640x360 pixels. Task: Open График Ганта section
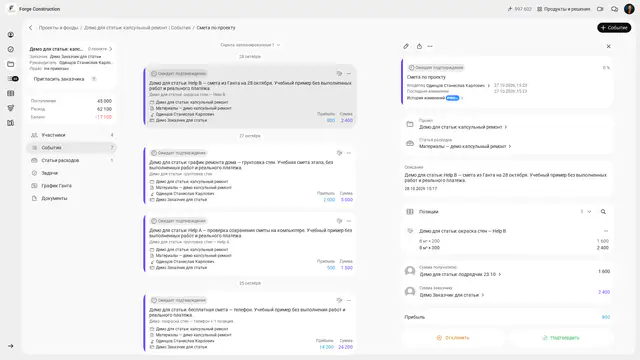72,186
